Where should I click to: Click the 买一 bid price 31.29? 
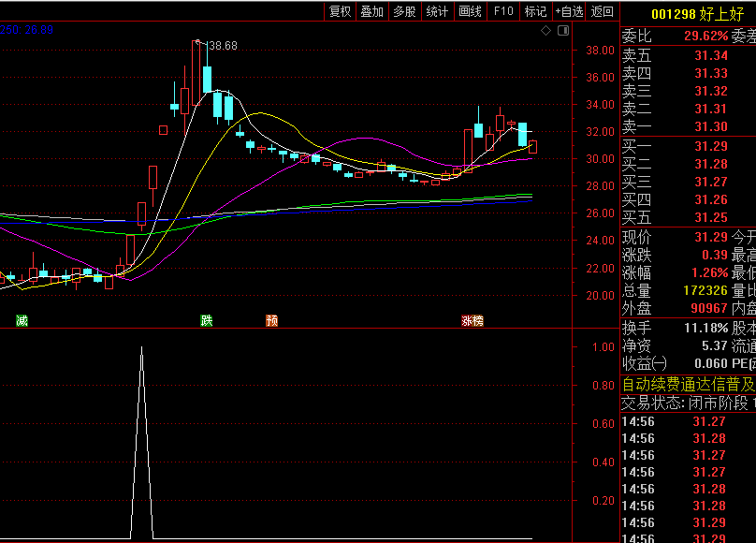click(x=710, y=146)
